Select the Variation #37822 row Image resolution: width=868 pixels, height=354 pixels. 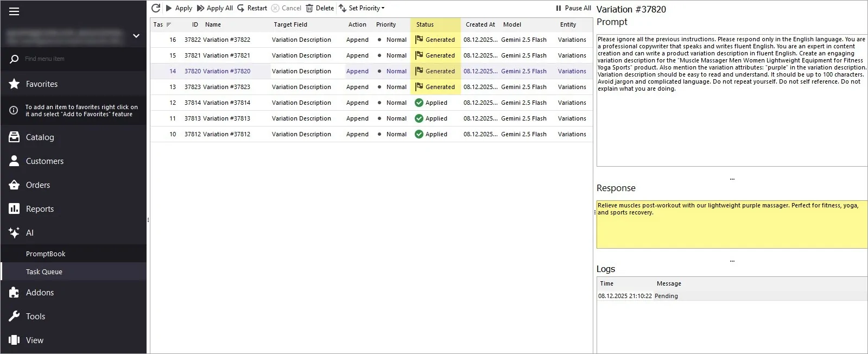click(x=226, y=40)
